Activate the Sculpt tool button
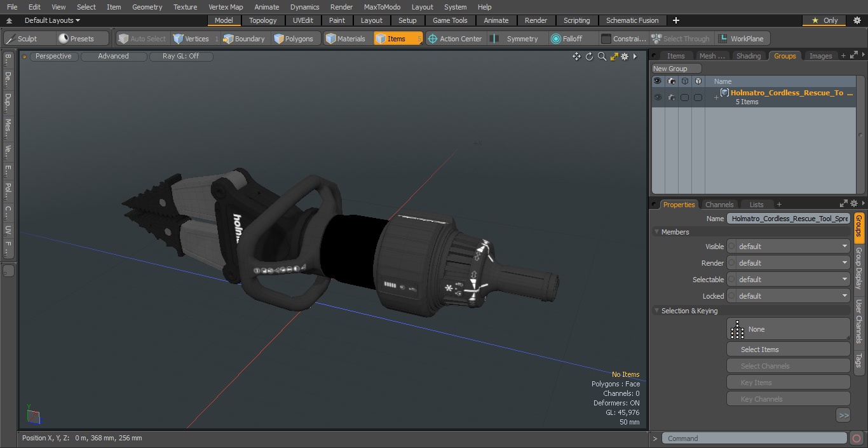The height and width of the screenshot is (448, 868). click(x=29, y=39)
